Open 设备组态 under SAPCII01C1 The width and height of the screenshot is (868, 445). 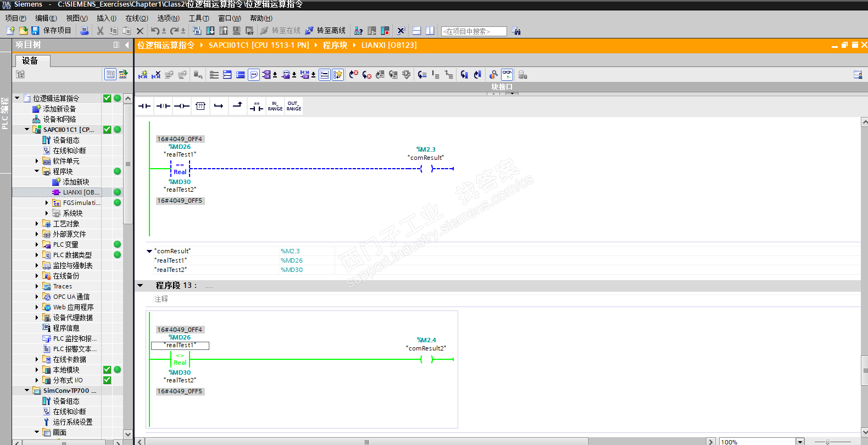(x=66, y=140)
